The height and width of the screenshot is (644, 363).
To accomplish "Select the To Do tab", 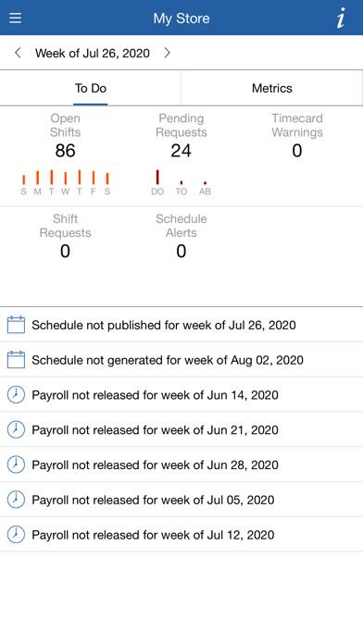I will coord(91,88).
